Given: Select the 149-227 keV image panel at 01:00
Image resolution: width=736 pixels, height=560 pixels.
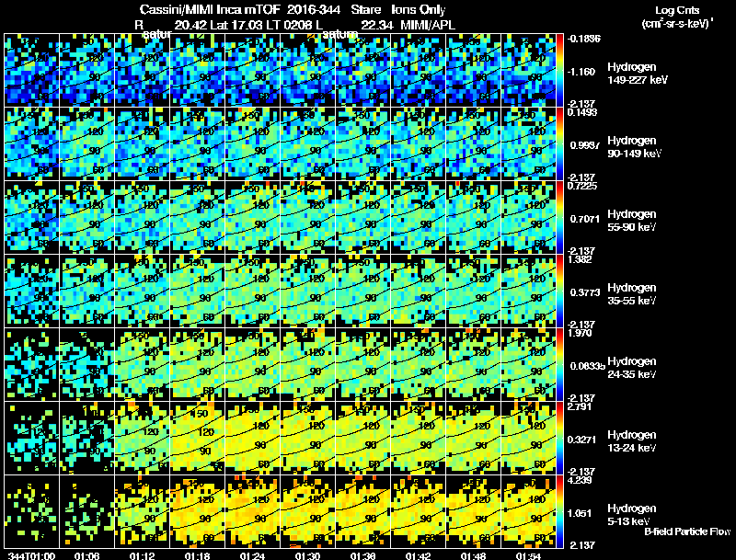Looking at the screenshot, I should coord(31,70).
